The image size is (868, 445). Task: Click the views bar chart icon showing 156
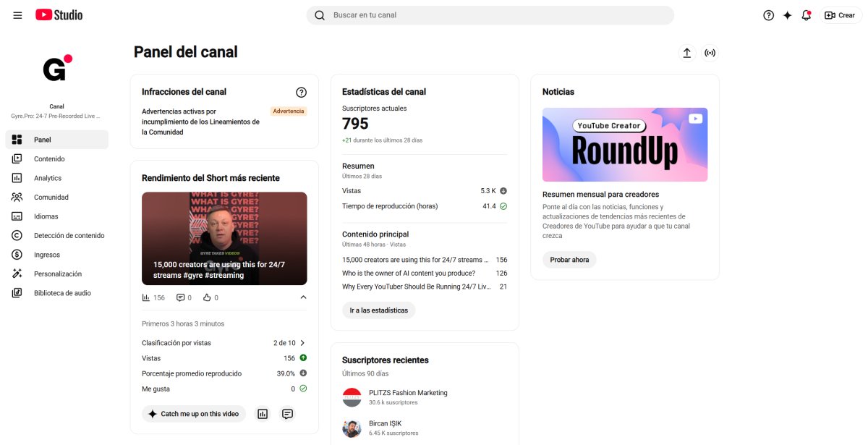[x=146, y=297]
